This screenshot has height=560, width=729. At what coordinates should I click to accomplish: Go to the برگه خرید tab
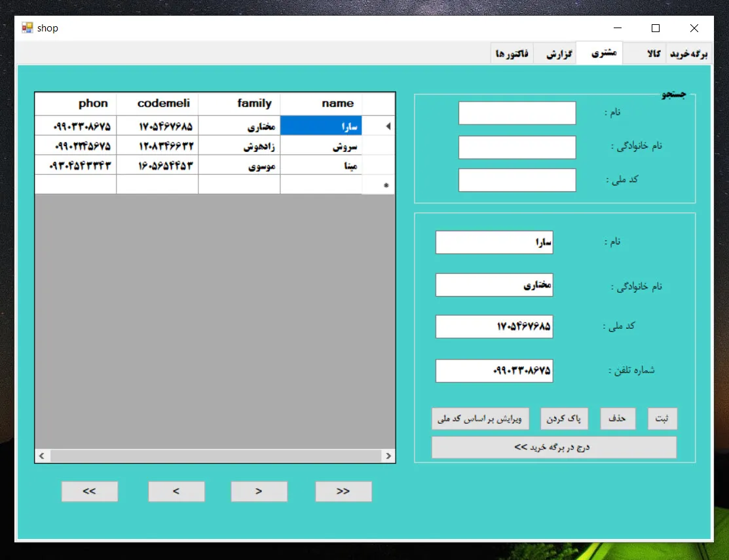point(688,54)
